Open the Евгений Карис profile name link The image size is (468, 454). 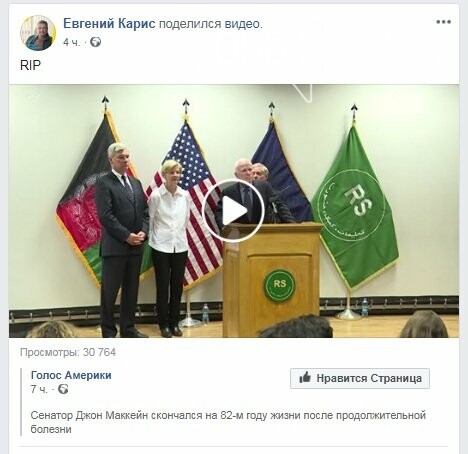109,24
